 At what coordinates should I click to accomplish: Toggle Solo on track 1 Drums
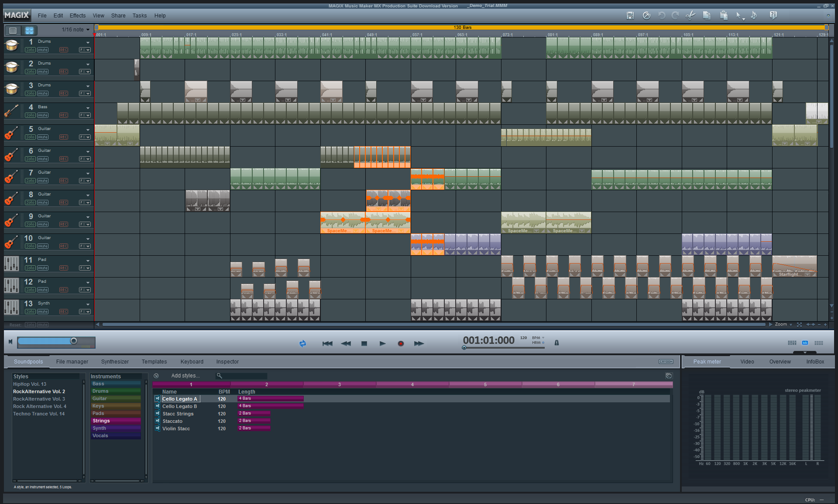[30, 50]
